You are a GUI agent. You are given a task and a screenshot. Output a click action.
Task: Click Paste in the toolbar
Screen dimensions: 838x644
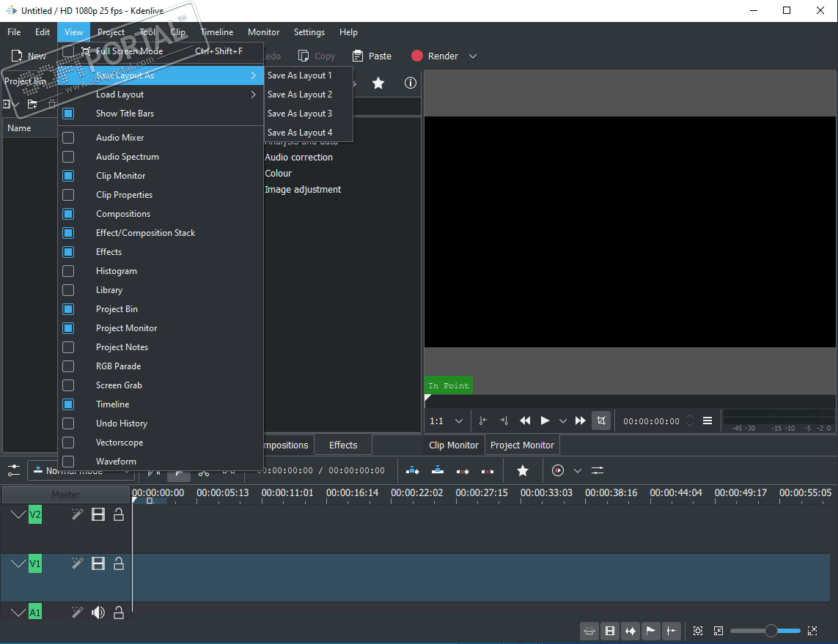click(x=372, y=56)
